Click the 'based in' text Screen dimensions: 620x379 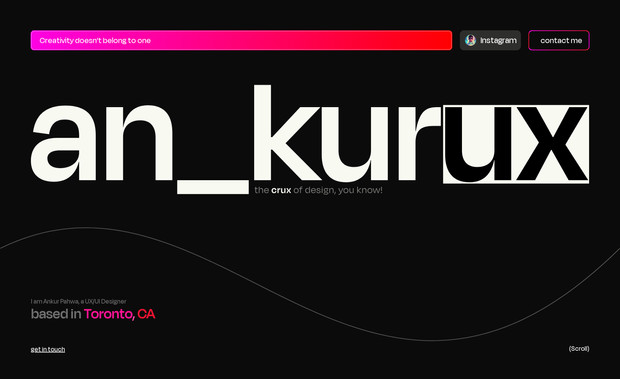[56, 314]
